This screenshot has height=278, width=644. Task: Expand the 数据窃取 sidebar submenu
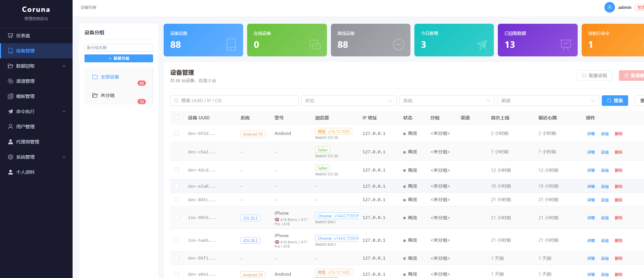click(36, 66)
